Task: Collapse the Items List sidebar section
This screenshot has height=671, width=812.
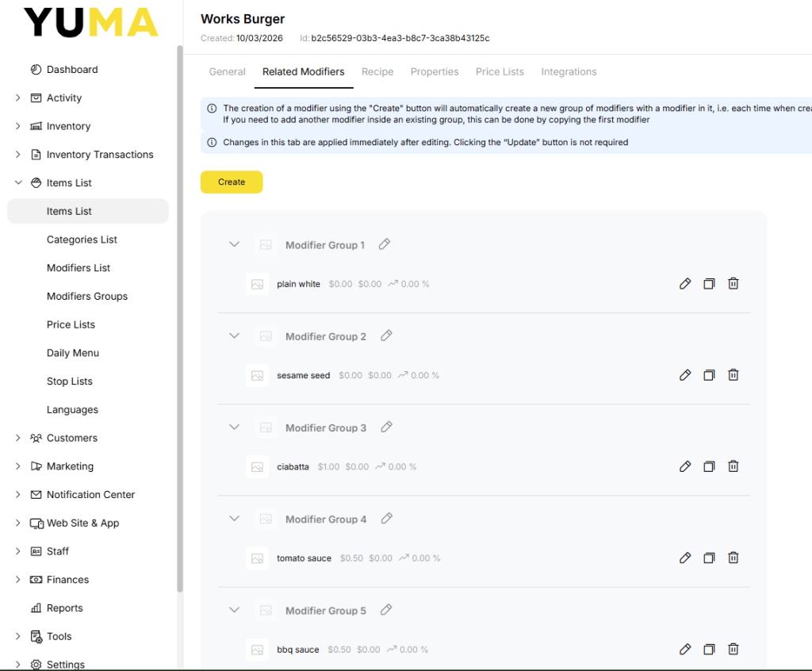Action: [x=18, y=182]
